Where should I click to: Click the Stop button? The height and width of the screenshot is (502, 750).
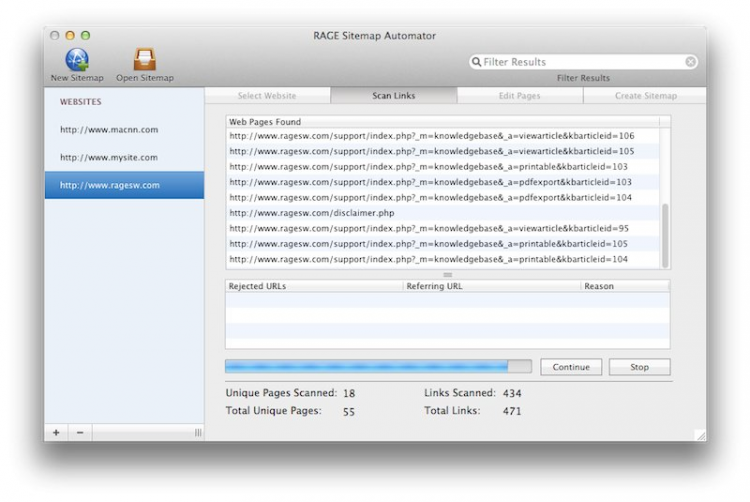(x=640, y=367)
